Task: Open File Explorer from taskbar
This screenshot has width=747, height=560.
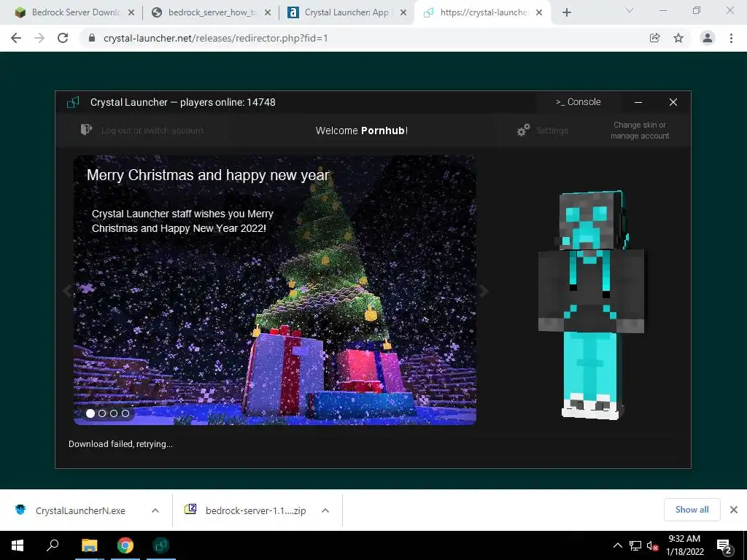Action: tap(89, 545)
